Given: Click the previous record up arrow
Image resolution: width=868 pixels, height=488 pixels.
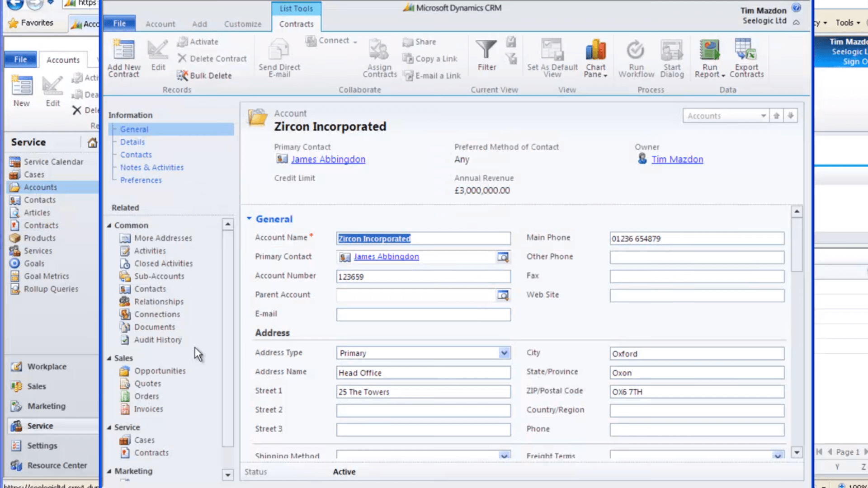Looking at the screenshot, I should pos(776,116).
